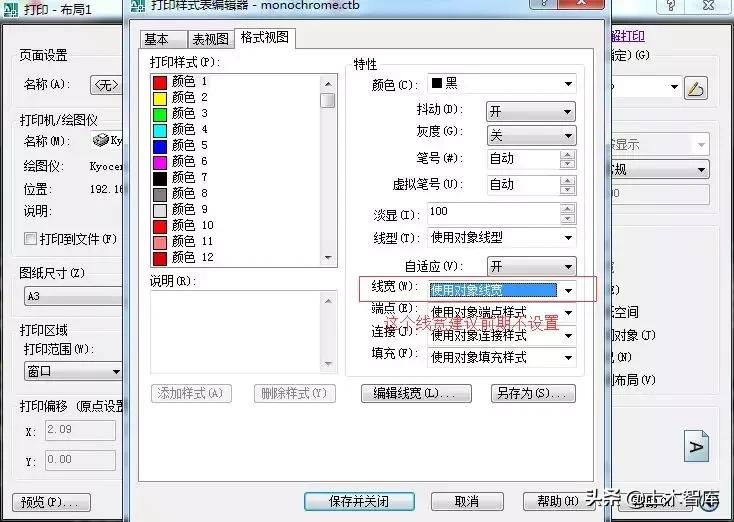
Task: Open the 常规 quality dropdown in 打印 window
Action: (660, 169)
